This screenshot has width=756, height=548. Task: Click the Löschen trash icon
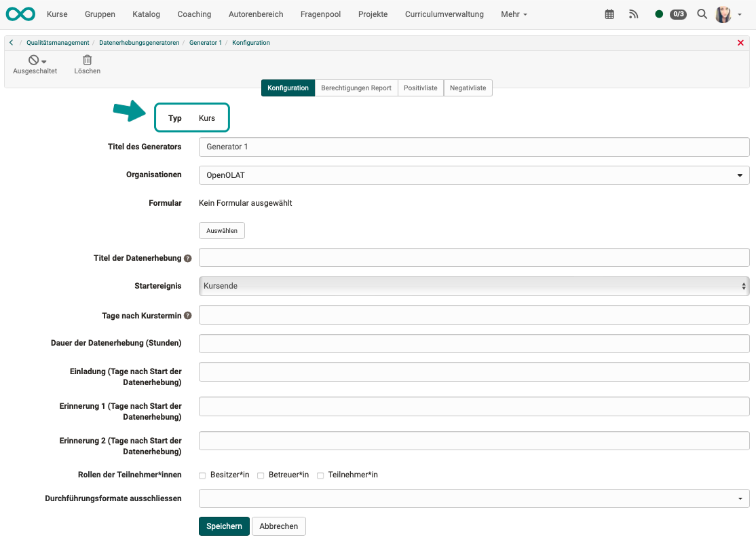coord(87,60)
